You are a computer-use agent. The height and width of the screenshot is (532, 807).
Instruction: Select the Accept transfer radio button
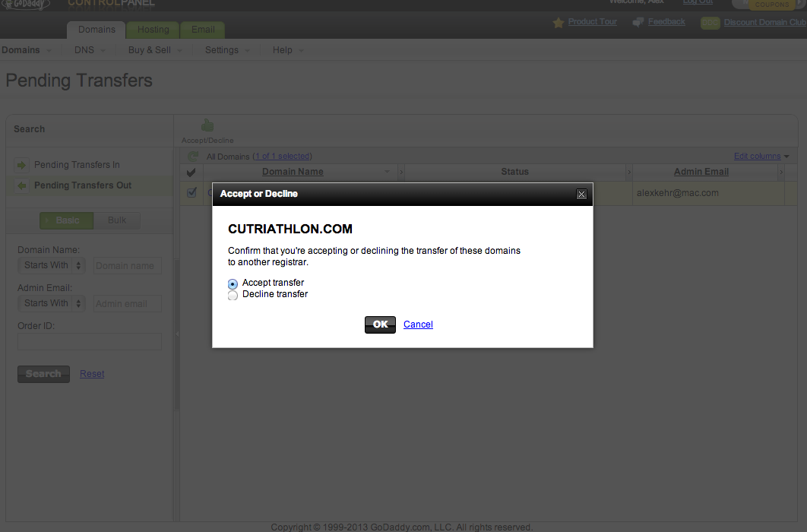(x=233, y=283)
